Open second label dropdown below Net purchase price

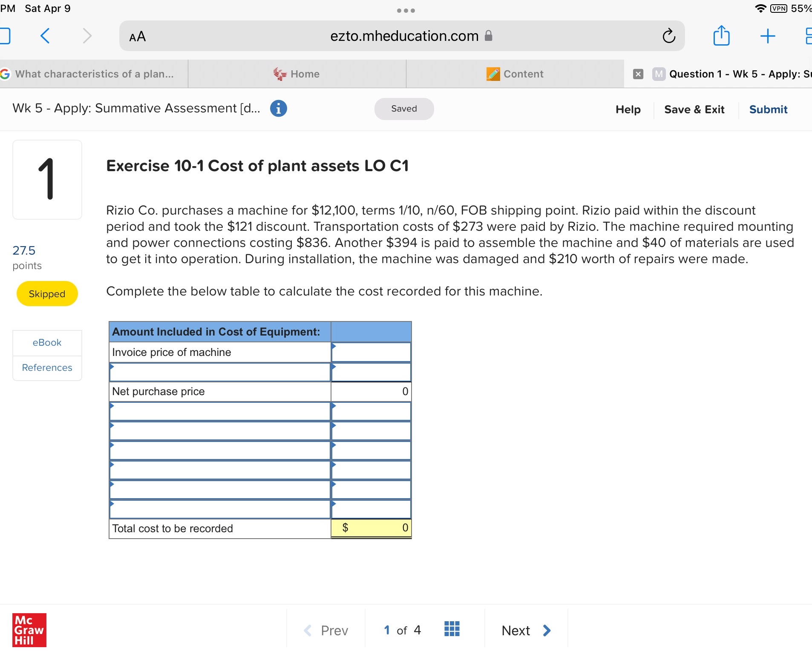(x=220, y=431)
